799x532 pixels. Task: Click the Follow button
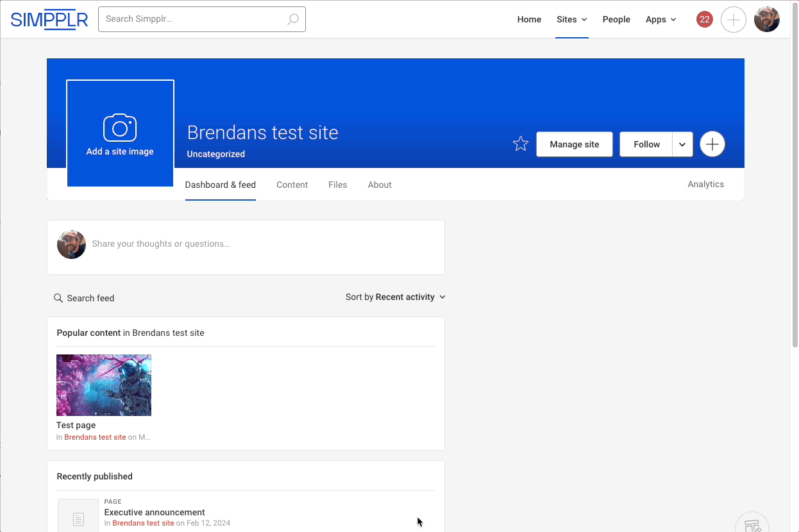coord(646,144)
